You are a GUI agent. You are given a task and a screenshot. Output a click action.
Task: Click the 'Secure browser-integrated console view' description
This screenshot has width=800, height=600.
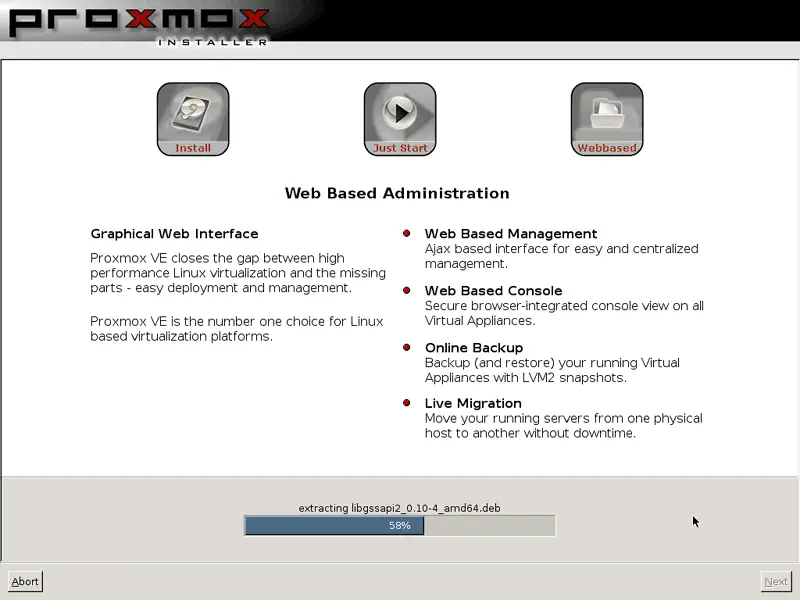tap(564, 313)
